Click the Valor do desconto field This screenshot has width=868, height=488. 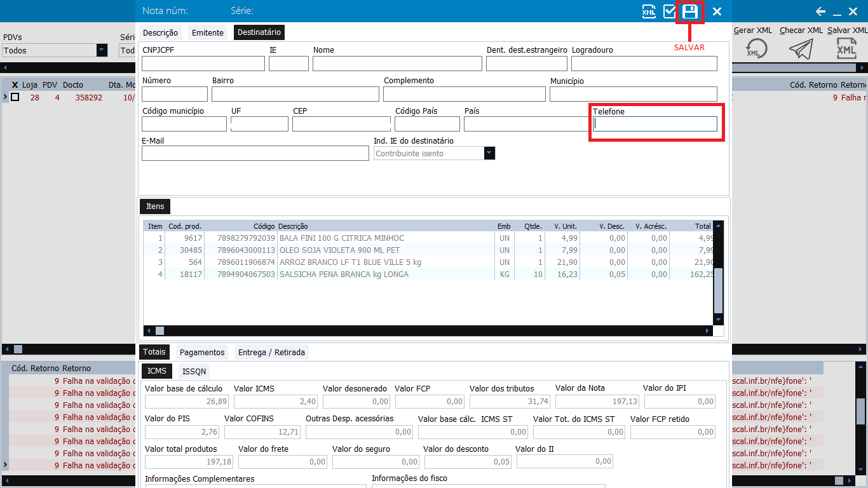468,462
